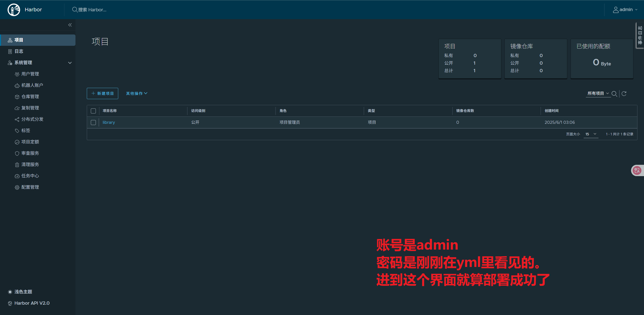The width and height of the screenshot is (644, 315).
Task: Open the admin user menu
Action: pos(625,10)
